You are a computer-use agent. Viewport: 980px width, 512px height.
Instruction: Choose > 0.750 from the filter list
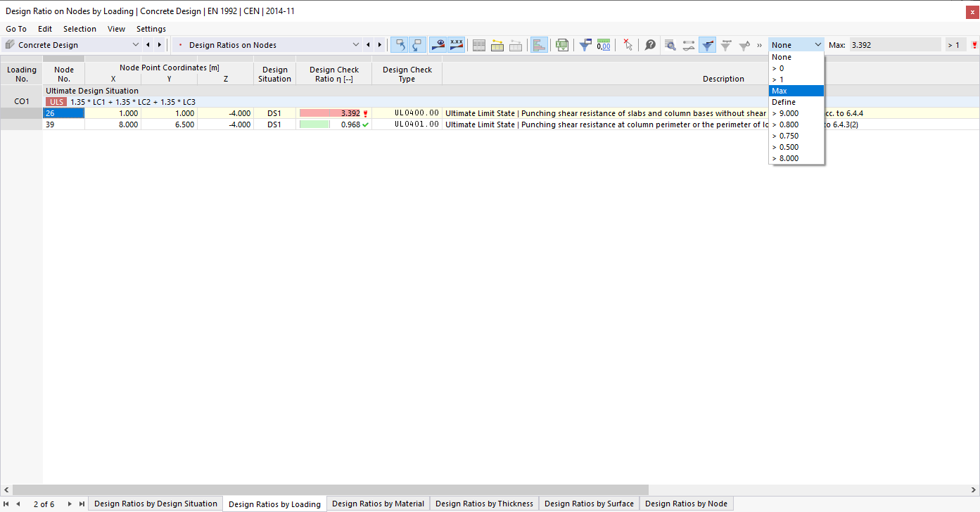tap(796, 136)
